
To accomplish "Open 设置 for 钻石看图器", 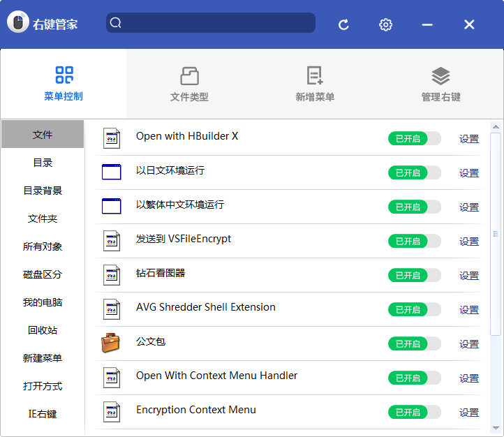I will (x=469, y=276).
